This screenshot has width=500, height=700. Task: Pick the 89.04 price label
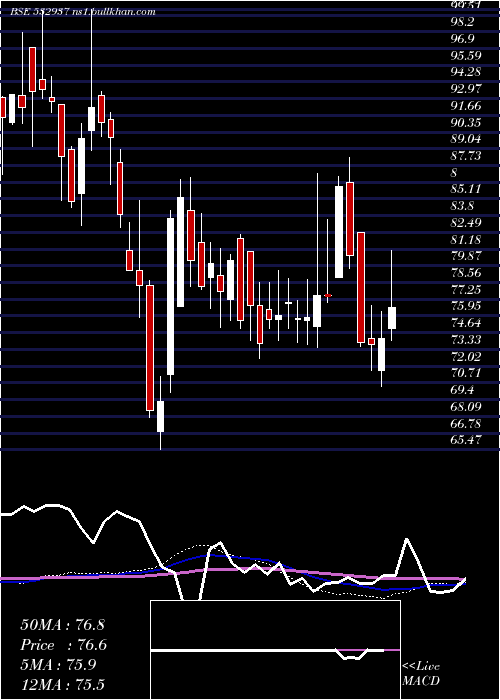(x=467, y=139)
